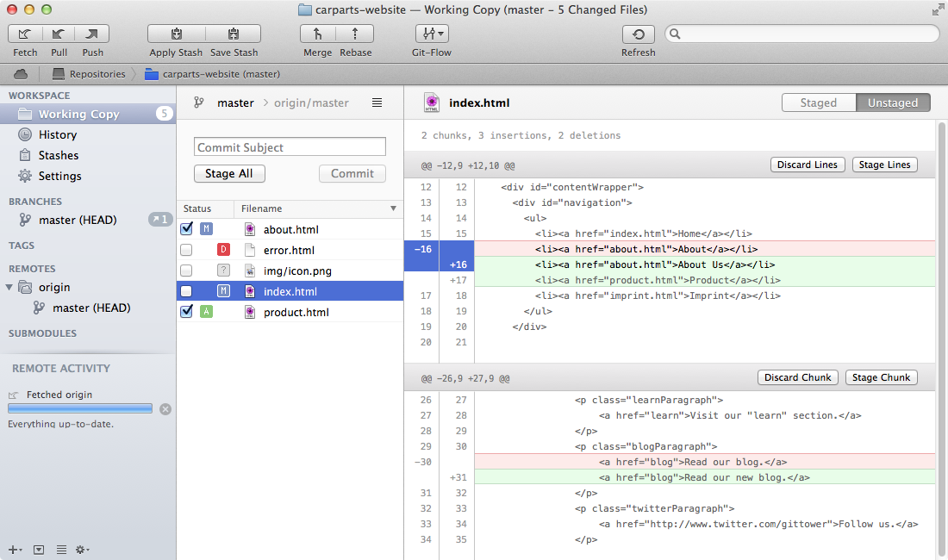Click the 5 changes badge on Working Copy
The width and height of the screenshot is (948, 560).
[x=164, y=113]
